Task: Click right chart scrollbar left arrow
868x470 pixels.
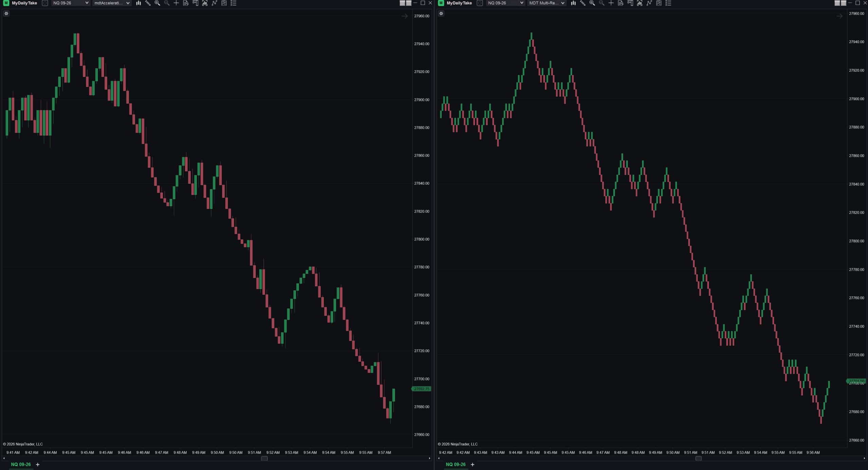Action: pyautogui.click(x=439, y=458)
